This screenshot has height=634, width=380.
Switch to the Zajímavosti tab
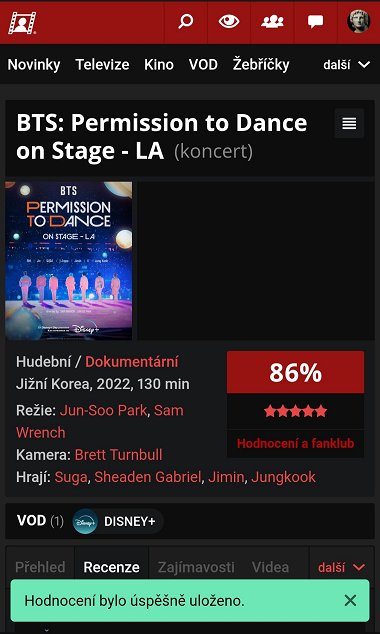[x=196, y=567]
